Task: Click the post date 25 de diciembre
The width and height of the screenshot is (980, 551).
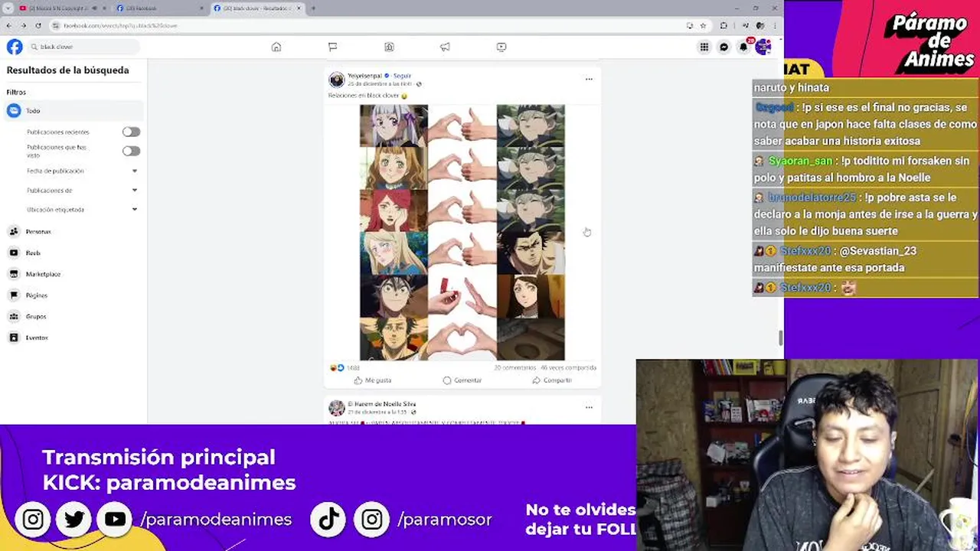Action: [x=381, y=84]
